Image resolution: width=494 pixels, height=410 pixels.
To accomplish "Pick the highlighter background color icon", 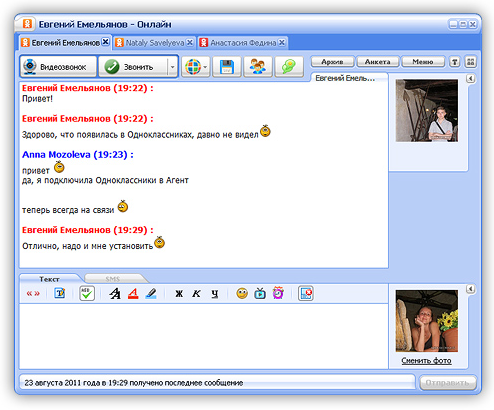I will pyautogui.click(x=151, y=293).
